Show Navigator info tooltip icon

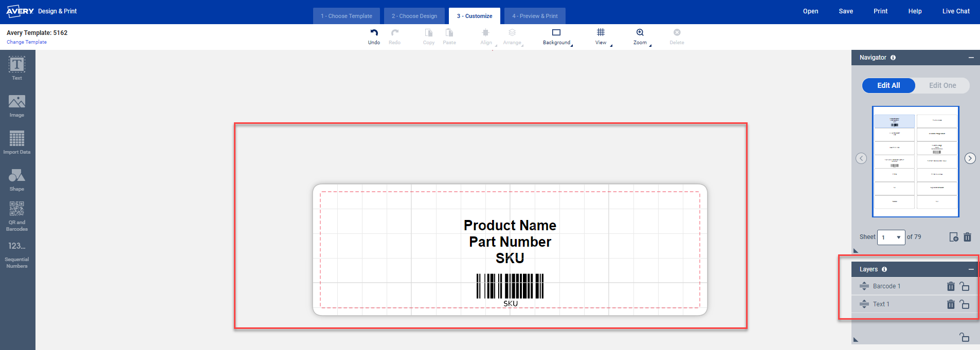(893, 58)
